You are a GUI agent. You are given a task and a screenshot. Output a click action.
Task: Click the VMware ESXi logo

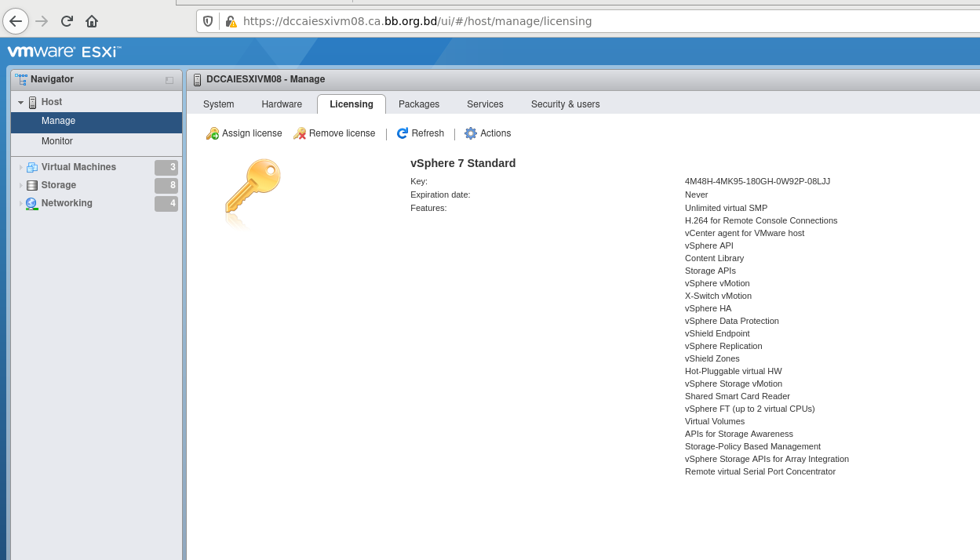(x=64, y=52)
